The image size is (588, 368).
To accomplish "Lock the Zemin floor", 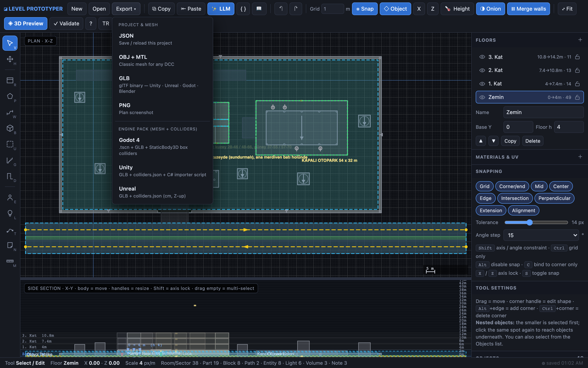I will 578,97.
